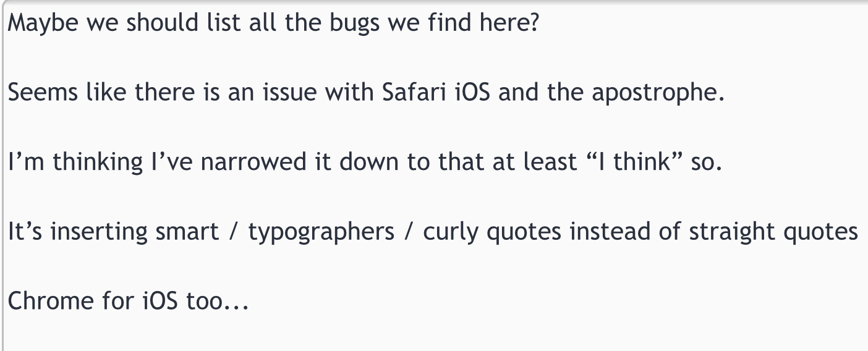Place cursor after "too..." at text end
Image resolution: width=868 pixels, height=351 pixels.
point(249,301)
